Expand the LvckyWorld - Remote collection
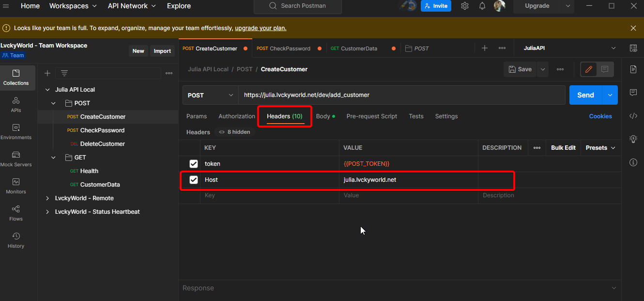 [47, 198]
